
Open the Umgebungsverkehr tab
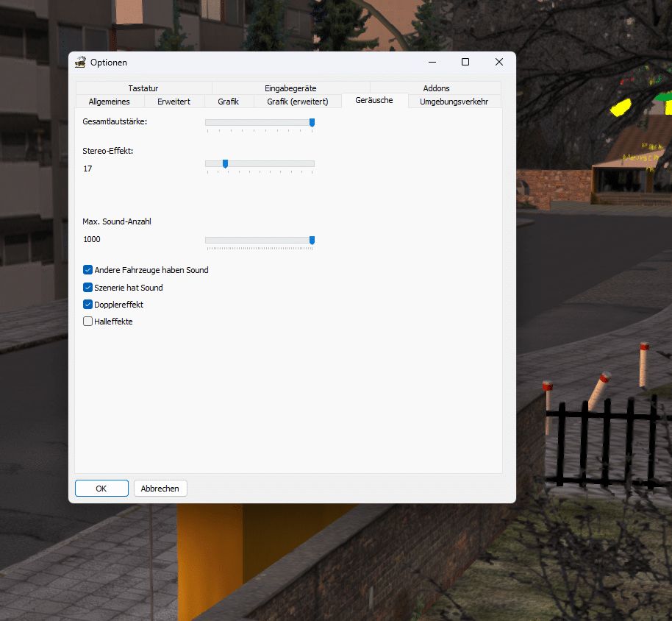pos(454,102)
